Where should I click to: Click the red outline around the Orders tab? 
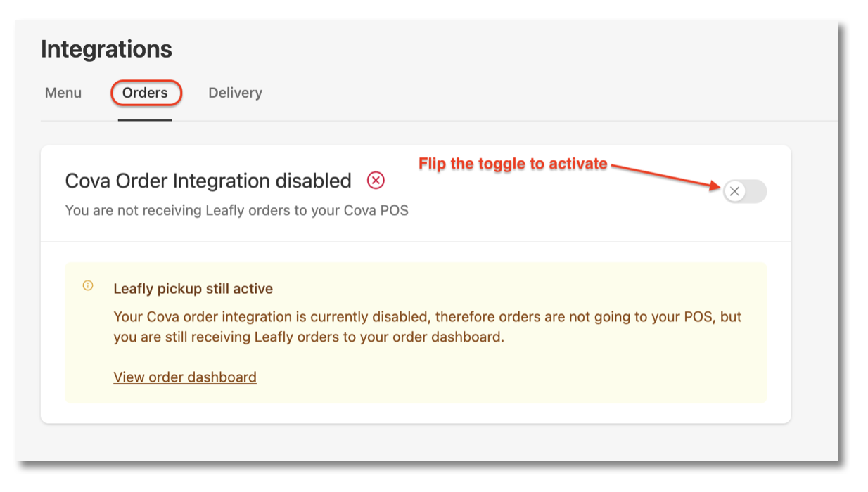[x=146, y=81]
